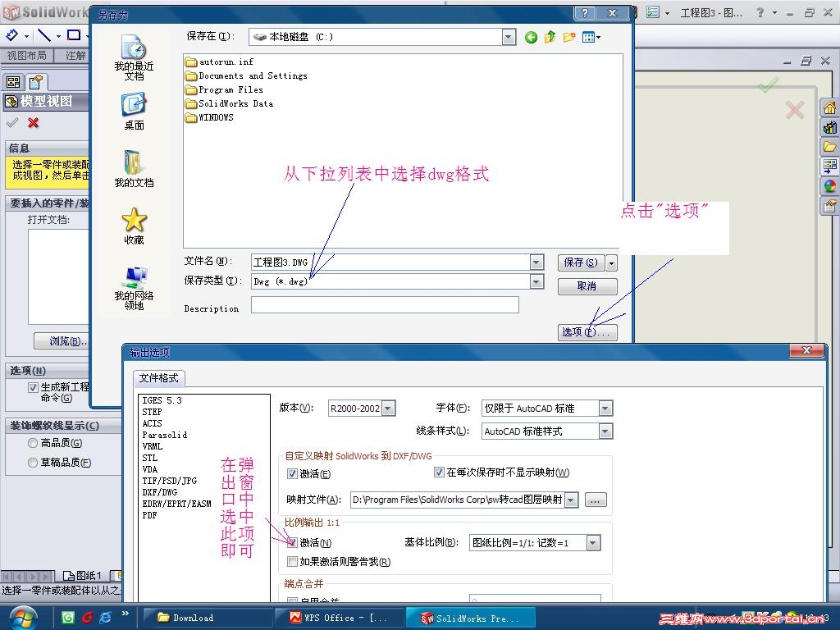Open the font (字体) dropdown

(605, 409)
